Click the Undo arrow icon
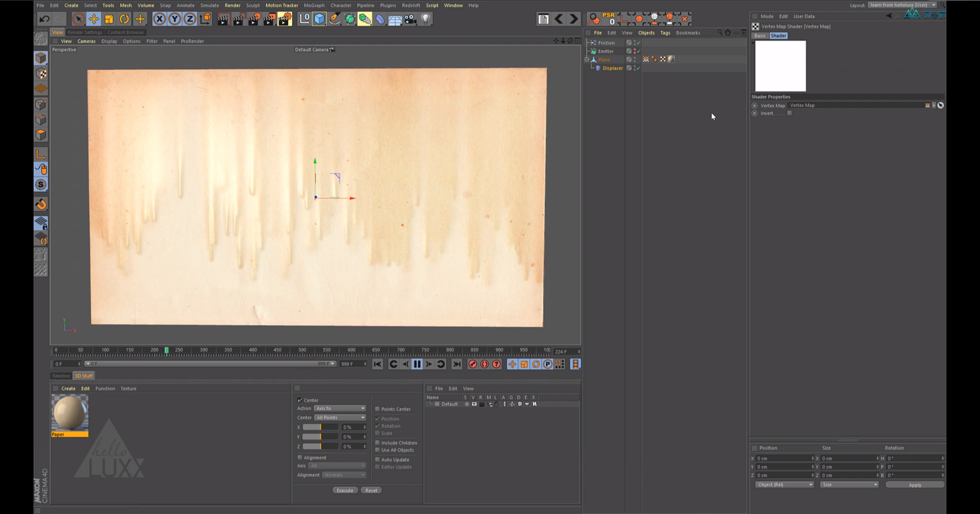The width and height of the screenshot is (980, 514). pyautogui.click(x=45, y=19)
